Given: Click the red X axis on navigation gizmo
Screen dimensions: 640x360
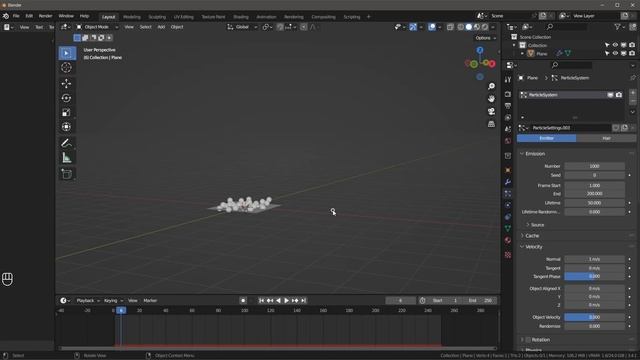Looking at the screenshot, I should click(492, 64).
